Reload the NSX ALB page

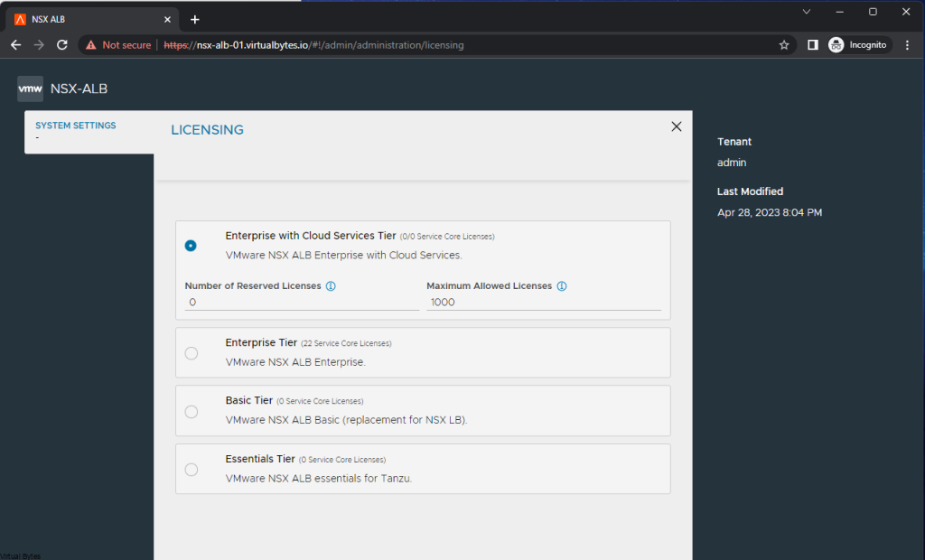tap(62, 45)
